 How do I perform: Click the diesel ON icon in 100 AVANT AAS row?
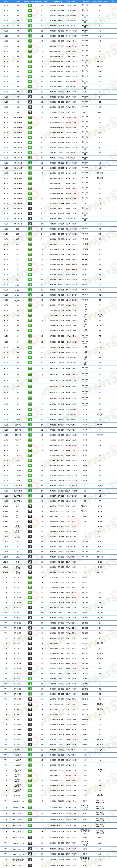click(x=30, y=224)
